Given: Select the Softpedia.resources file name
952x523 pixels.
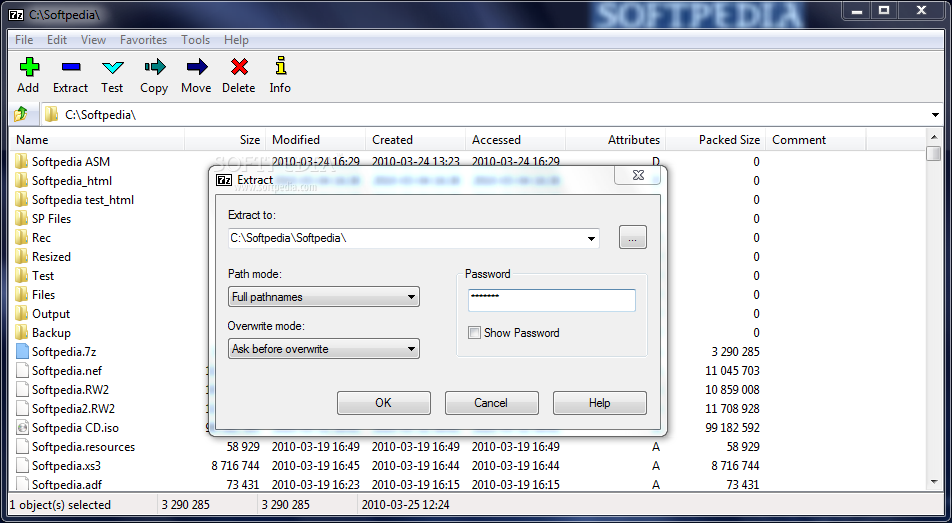Looking at the screenshot, I should click(83, 446).
